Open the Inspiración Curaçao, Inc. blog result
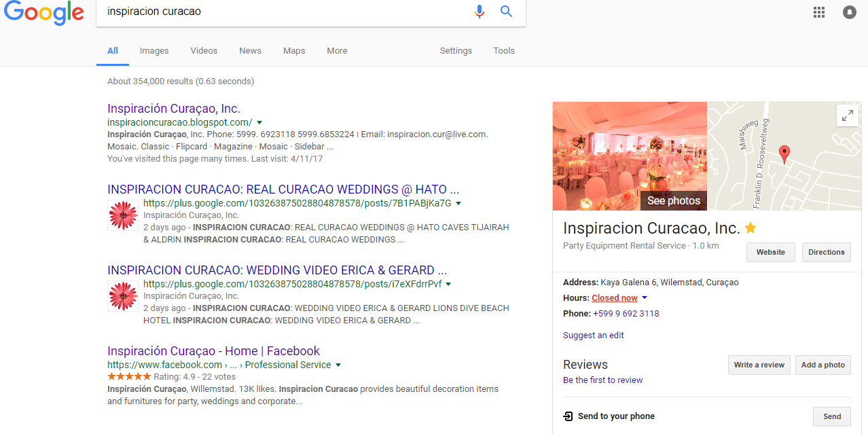Image resolution: width=868 pixels, height=434 pixels. coord(174,109)
